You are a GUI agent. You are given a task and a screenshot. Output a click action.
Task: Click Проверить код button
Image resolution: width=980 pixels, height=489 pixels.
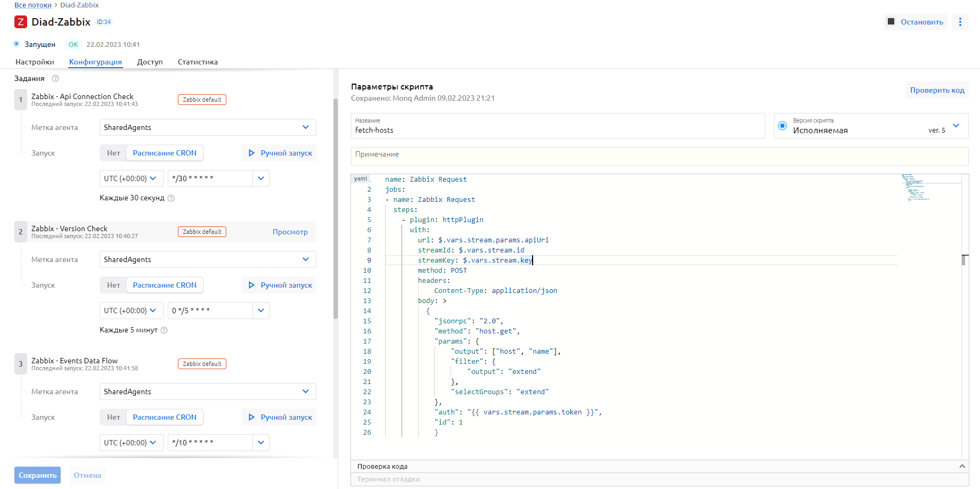point(937,90)
